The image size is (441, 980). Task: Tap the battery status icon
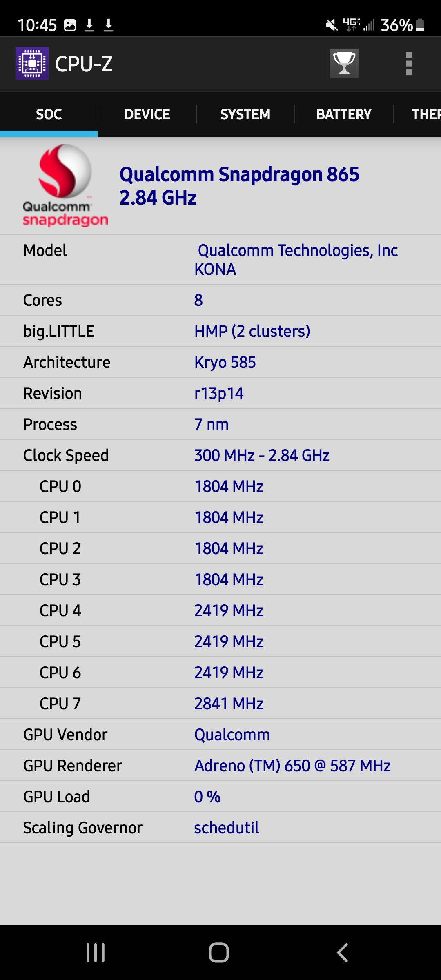[x=420, y=25]
